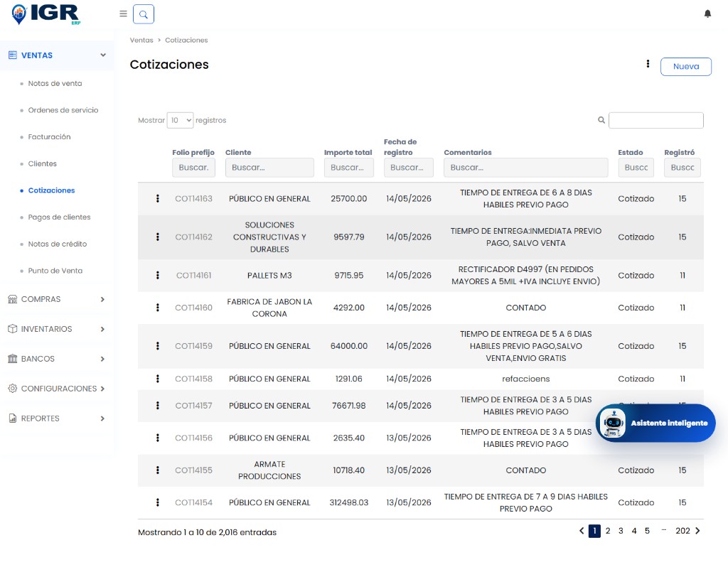Screen dimensions: 728x567
Task: Focus the Cliente filter field
Action: pos(269,168)
